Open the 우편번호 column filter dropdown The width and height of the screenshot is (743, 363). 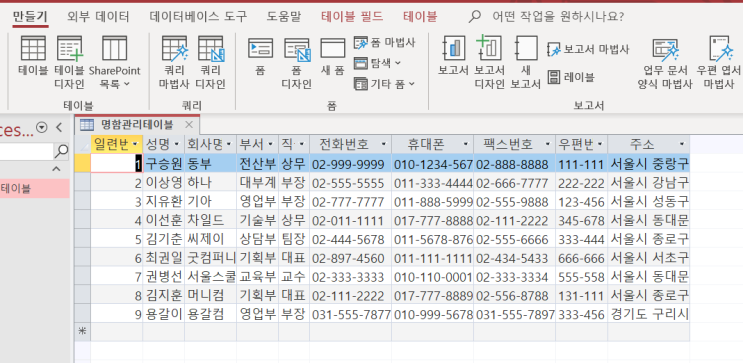[600, 144]
